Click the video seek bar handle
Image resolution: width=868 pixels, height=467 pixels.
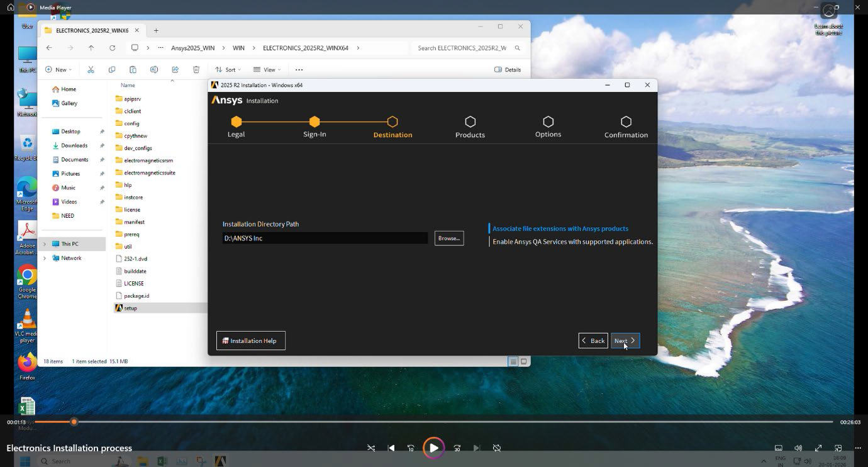74,422
